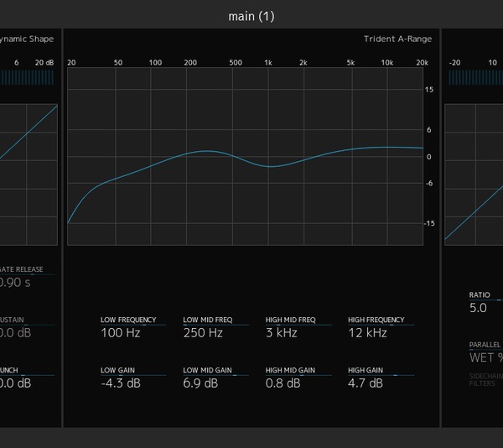Open the Trident A-Range EQ model selector
The height and width of the screenshot is (448, 503).
(x=397, y=39)
